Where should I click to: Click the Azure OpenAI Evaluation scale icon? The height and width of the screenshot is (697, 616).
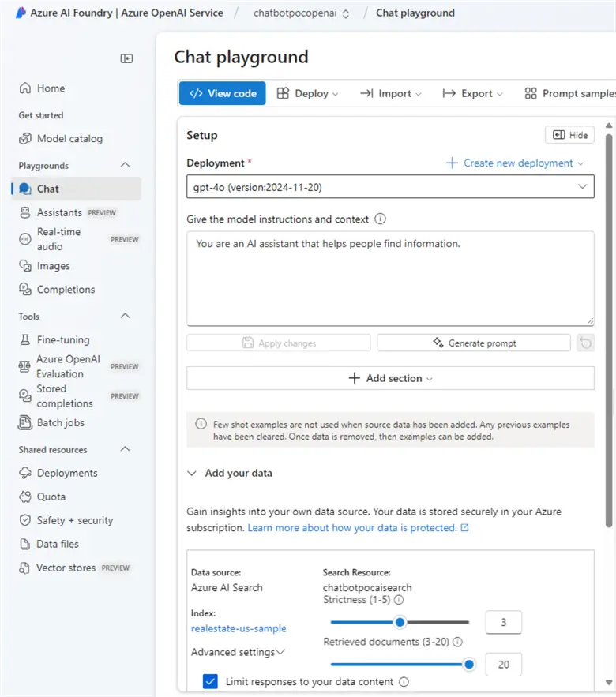coord(24,366)
